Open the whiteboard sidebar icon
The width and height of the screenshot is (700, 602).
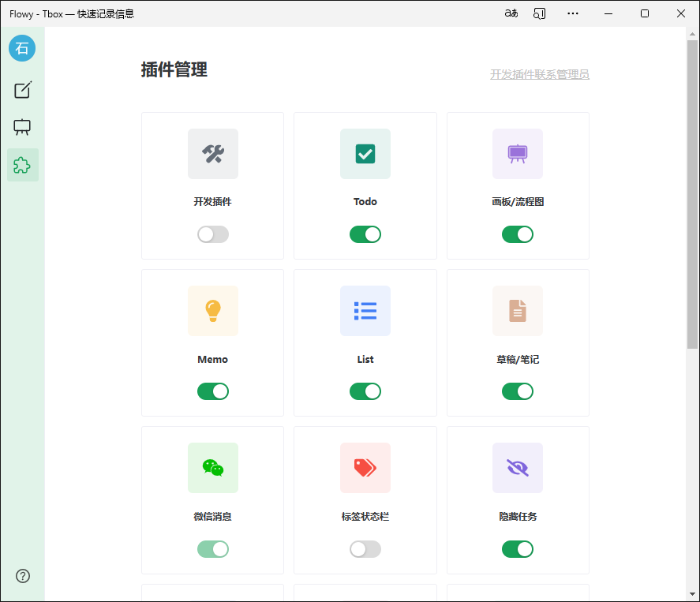point(23,127)
